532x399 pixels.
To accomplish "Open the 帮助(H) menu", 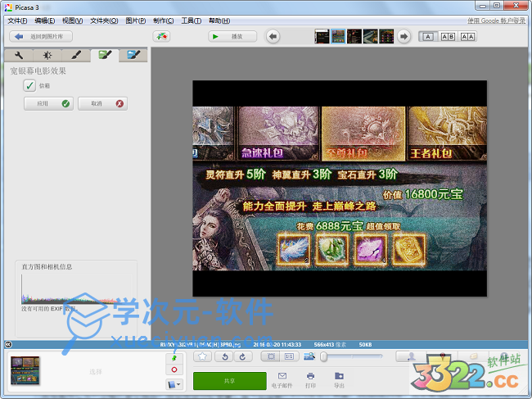I will 219,20.
